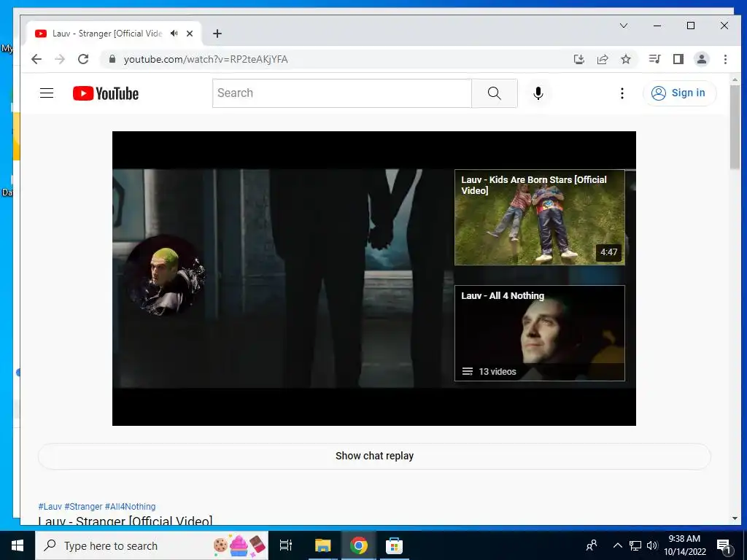Close the Lauv - Stranger tab
The image size is (747, 560).
click(190, 34)
